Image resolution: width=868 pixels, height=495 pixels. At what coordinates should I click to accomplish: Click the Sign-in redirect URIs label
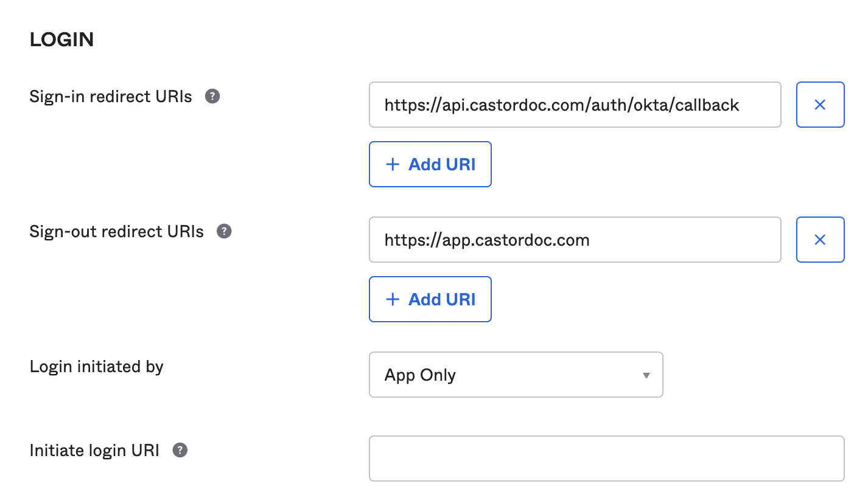[x=111, y=97]
